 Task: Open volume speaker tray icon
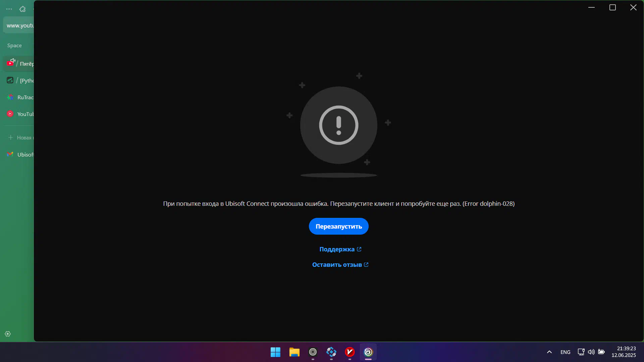[x=591, y=352]
